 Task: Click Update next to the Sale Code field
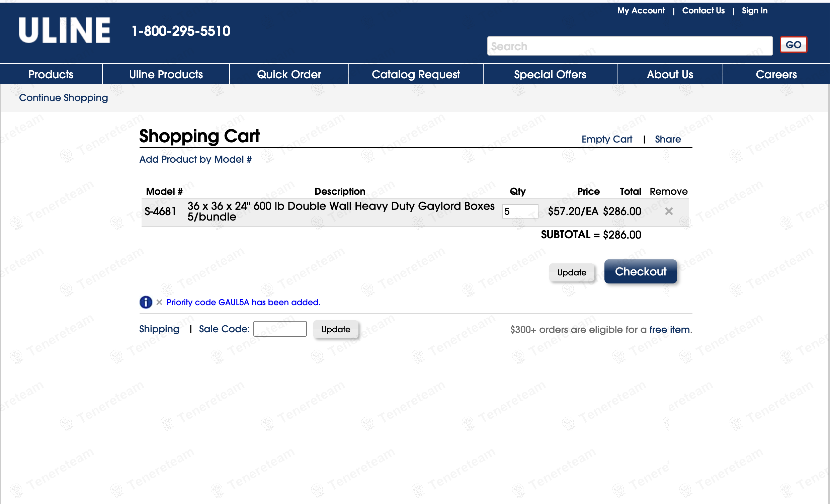[x=335, y=330]
